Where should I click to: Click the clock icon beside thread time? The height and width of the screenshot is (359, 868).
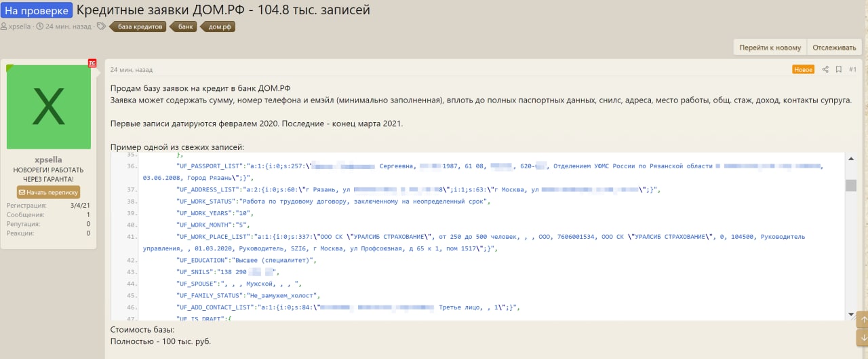click(x=39, y=26)
